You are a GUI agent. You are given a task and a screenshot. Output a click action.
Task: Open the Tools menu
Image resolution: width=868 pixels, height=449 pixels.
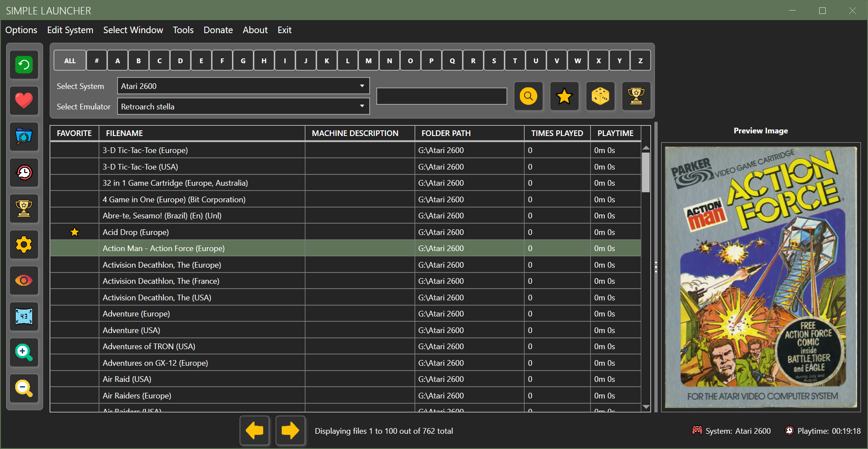183,30
